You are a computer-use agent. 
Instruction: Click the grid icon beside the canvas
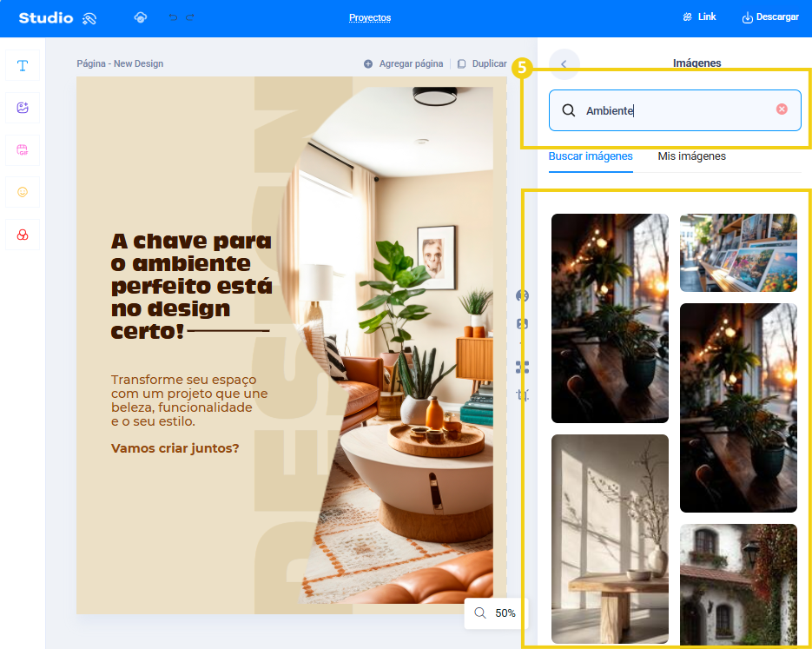(x=522, y=368)
